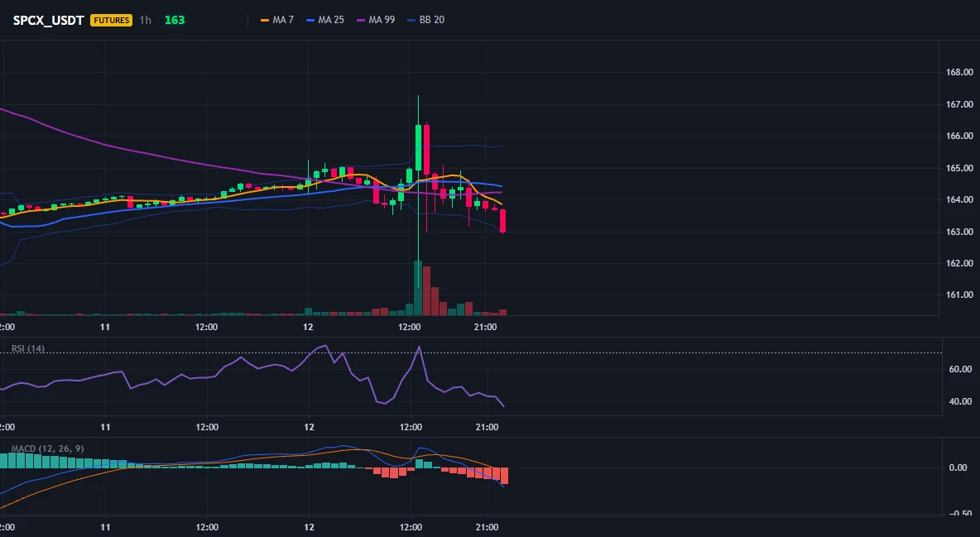Viewport: 980px width, 537px height.
Task: Click the 60.00 level on RSI axis
Action: [x=960, y=370]
